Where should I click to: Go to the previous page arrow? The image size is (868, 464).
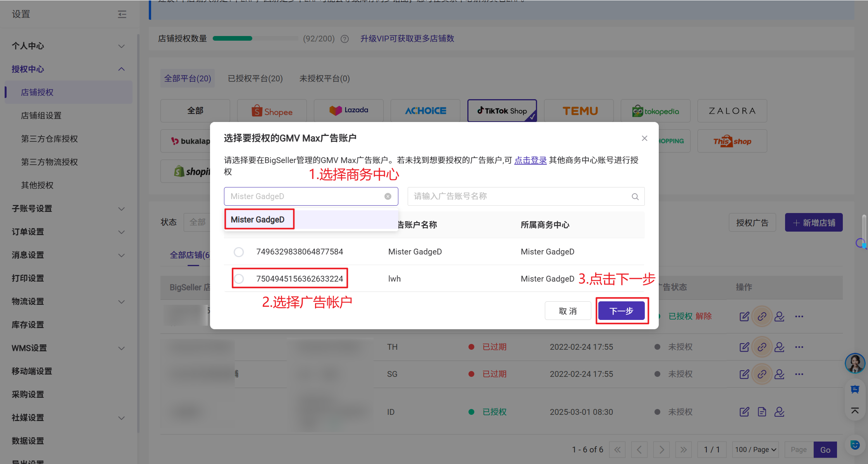coord(639,450)
